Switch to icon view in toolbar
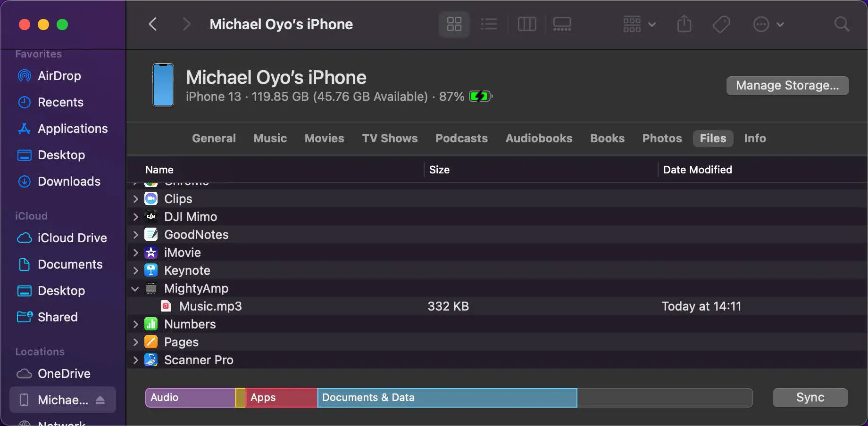 (454, 24)
